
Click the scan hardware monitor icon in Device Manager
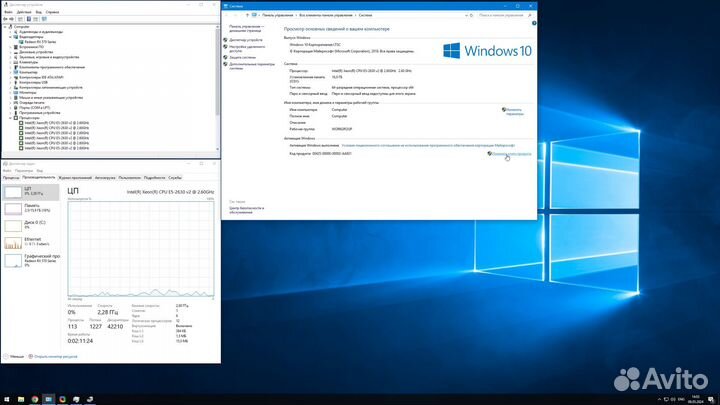[44, 19]
